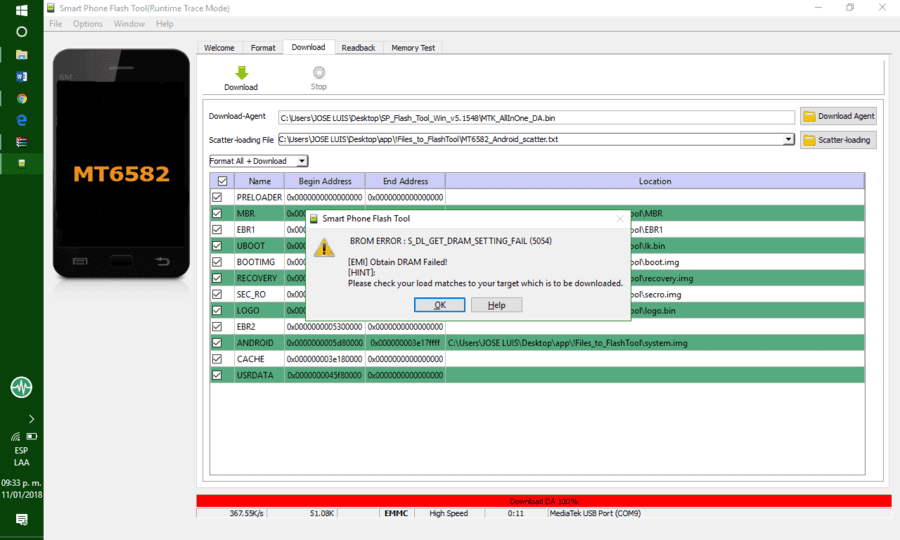The image size is (900, 540).
Task: Toggle the USRDATA partition checkbox
Action: pyautogui.click(x=217, y=375)
